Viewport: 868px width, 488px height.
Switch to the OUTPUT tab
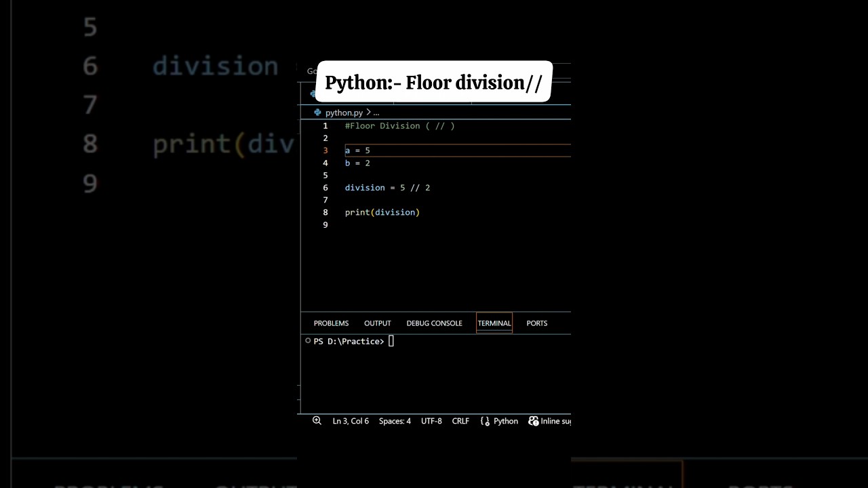[377, 323]
